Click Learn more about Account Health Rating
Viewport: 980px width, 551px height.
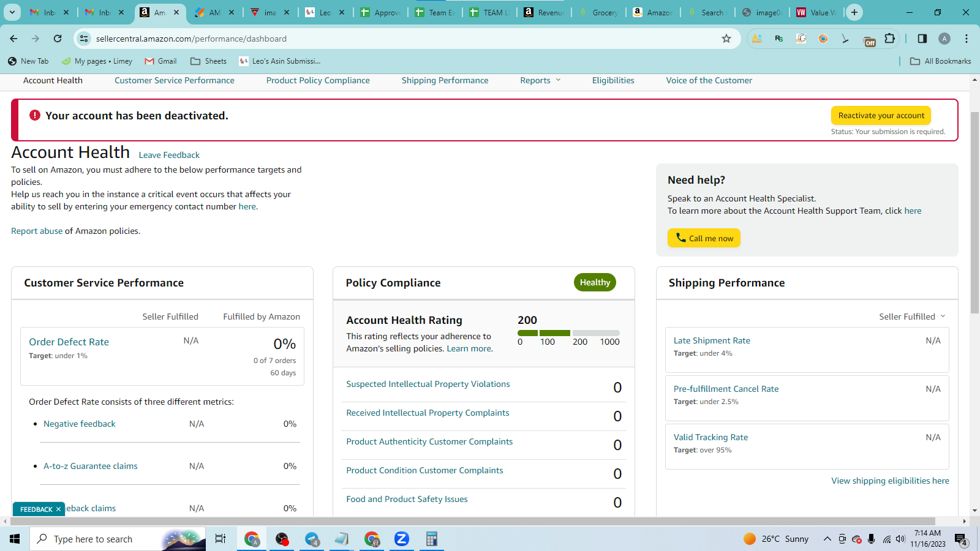pos(469,348)
